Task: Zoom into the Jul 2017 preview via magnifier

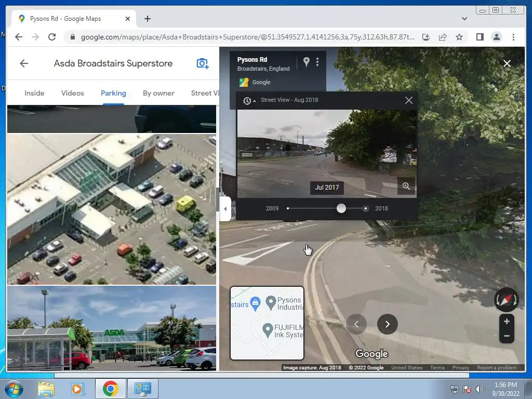Action: tap(406, 186)
